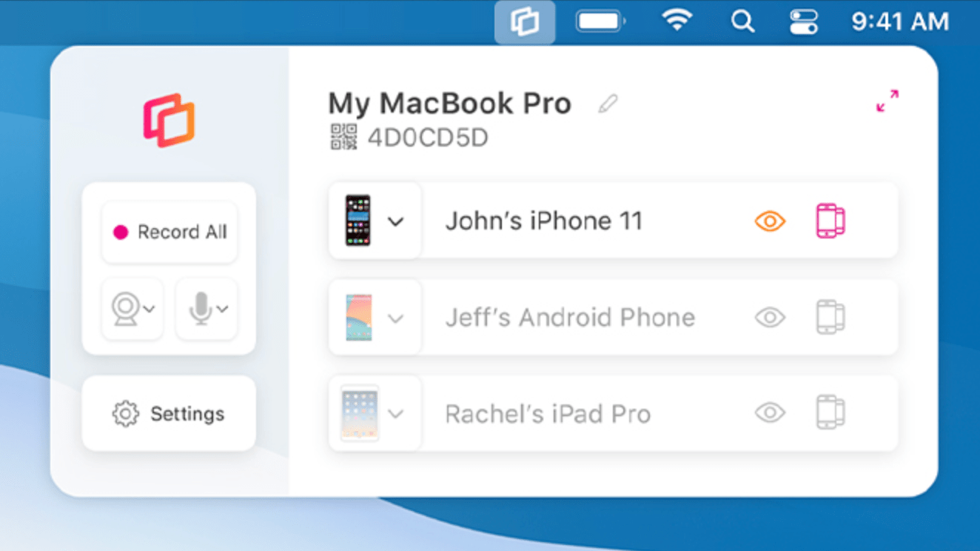Screen dimensions: 980x551
Task: Open Spotlight search magnifier
Action: 742,22
